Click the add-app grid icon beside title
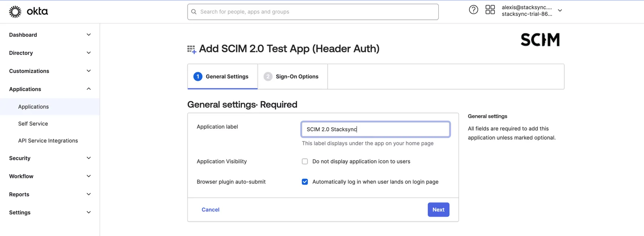This screenshot has height=236, width=644. tap(192, 50)
